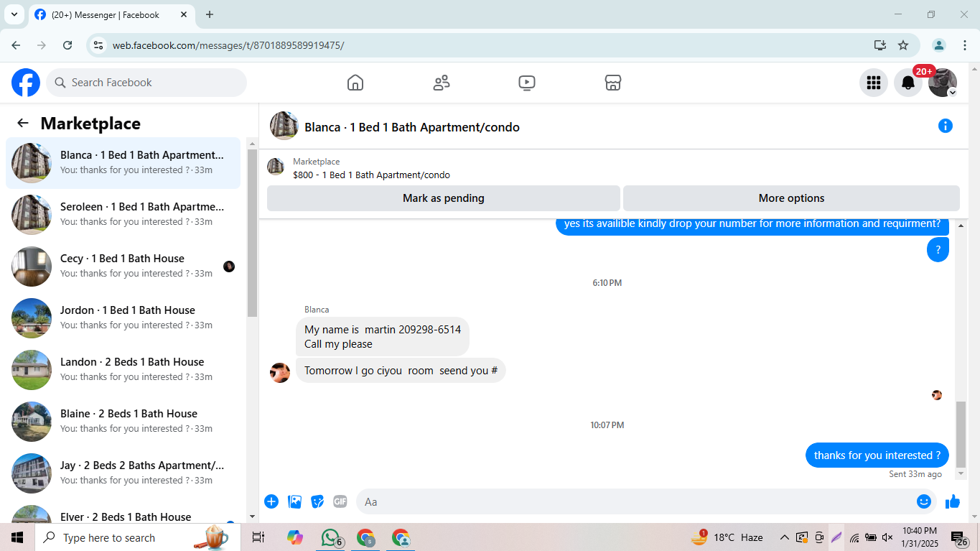This screenshot has width=980, height=551.
Task: Click the conversation list scroll-down arrow
Action: click(x=252, y=517)
